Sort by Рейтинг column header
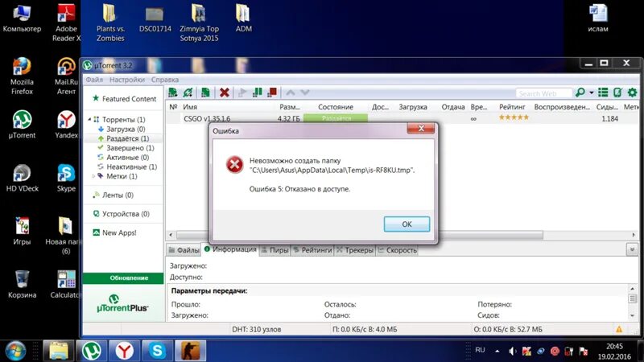Screen dimensions: 644x362 tap(512, 107)
